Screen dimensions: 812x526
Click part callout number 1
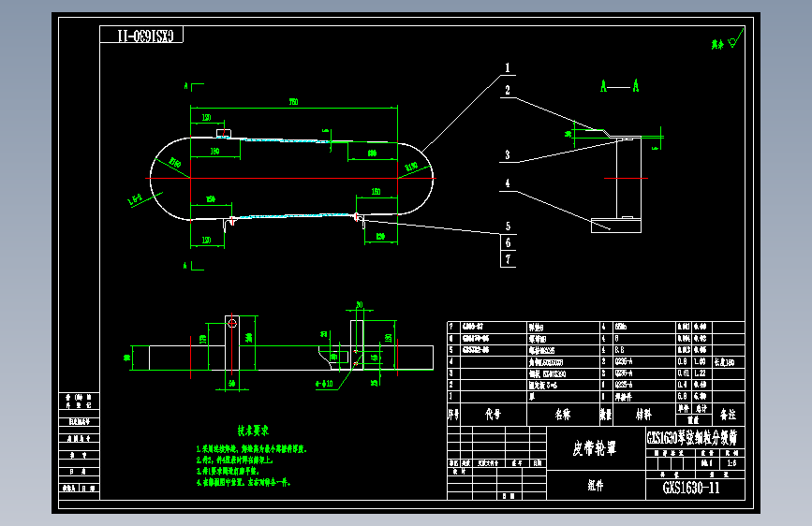(508, 67)
